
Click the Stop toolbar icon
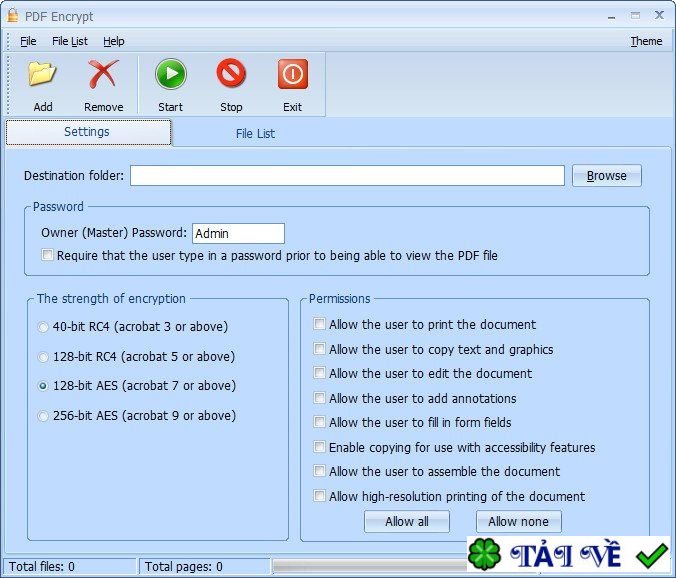point(231,73)
